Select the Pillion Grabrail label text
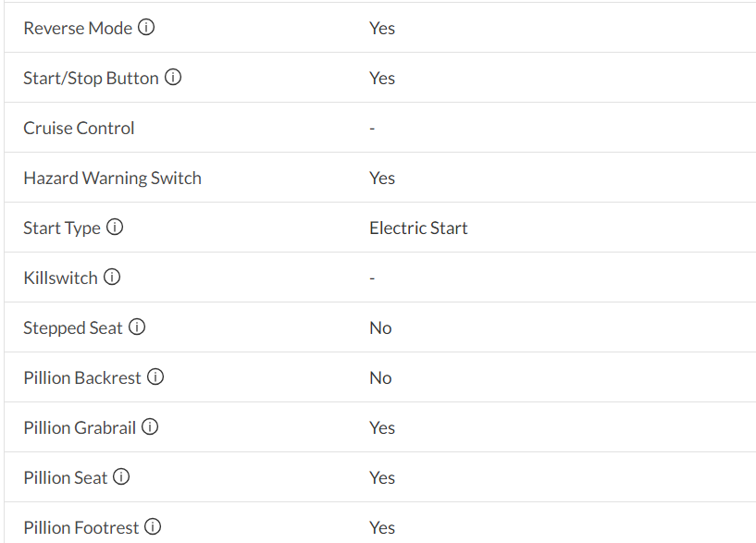Viewport: 756px width, 543px height. coord(80,428)
